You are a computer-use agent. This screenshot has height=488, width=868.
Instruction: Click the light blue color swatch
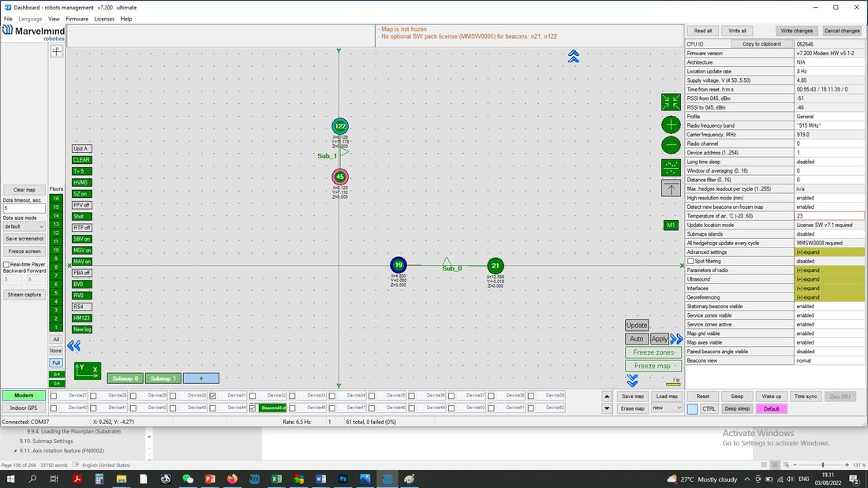(693, 409)
